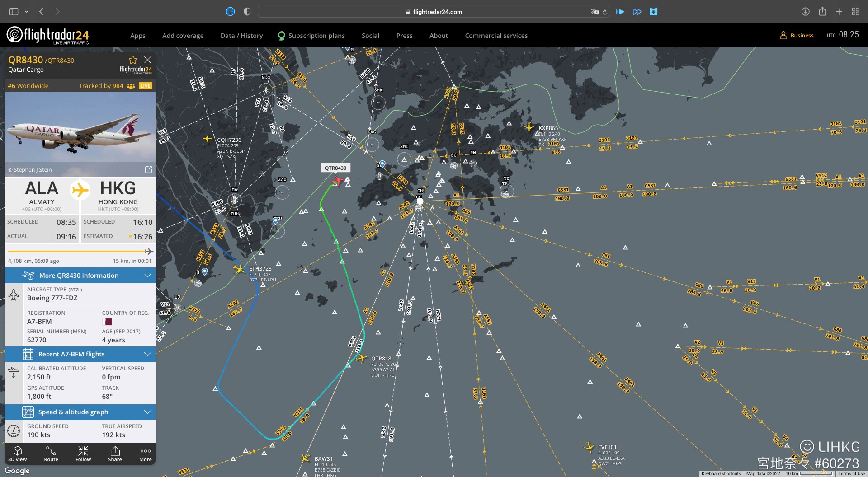Select aircraft CQH7236 on the map
This screenshot has width=868, height=477.
coord(208,139)
